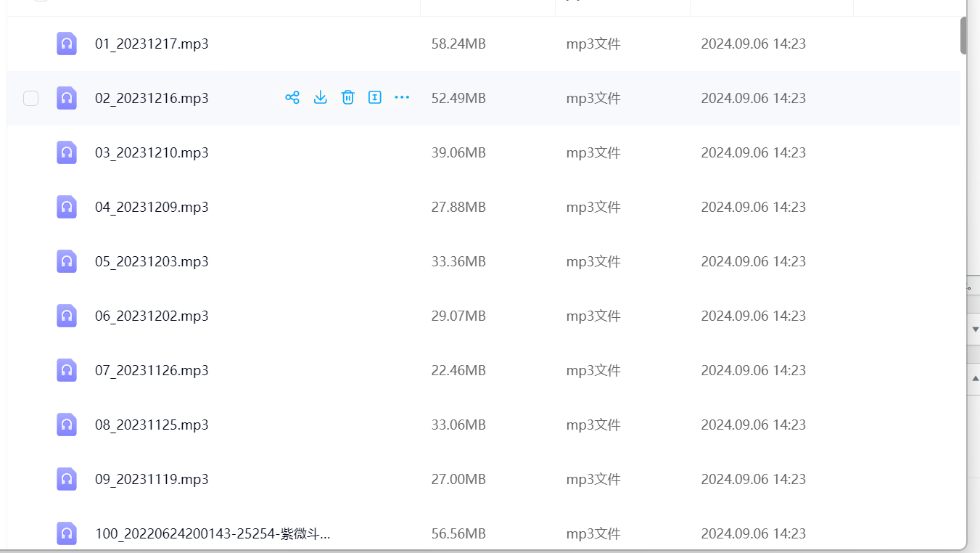
Task: Open the file 08_20231125.mp3
Action: tap(152, 425)
